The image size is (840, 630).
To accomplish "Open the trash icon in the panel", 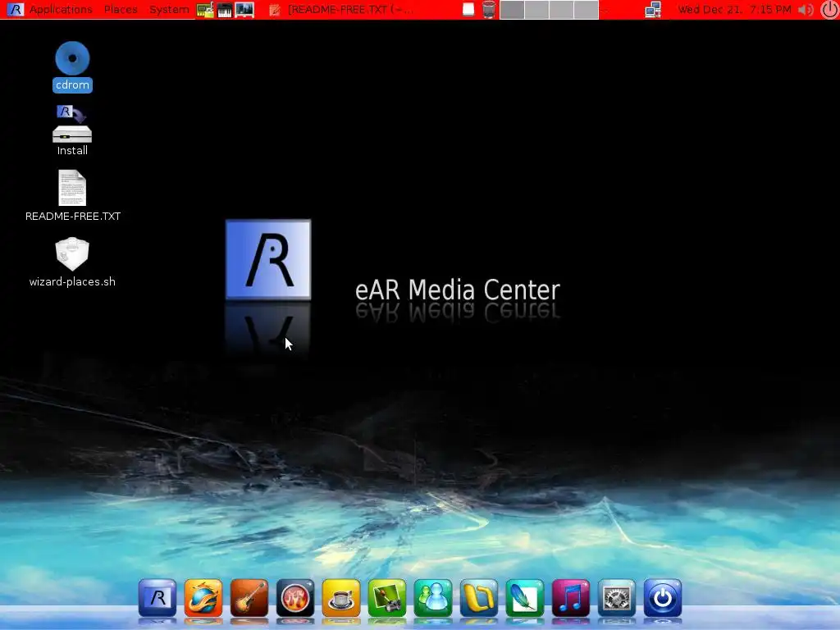I will [489, 10].
